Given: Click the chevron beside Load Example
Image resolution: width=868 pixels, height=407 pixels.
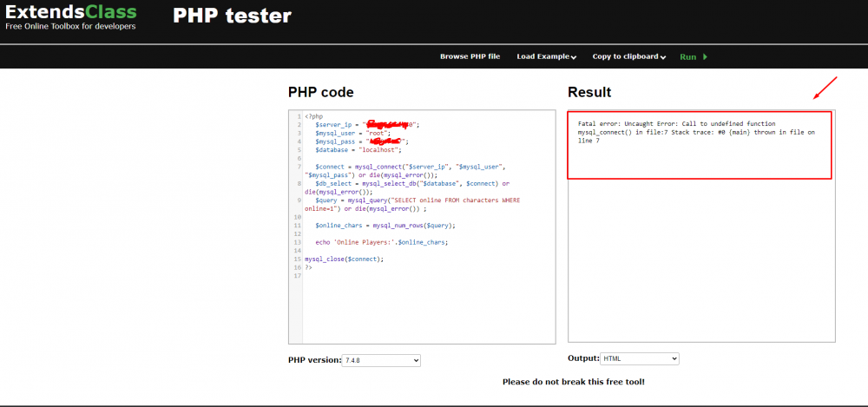Looking at the screenshot, I should tap(574, 57).
